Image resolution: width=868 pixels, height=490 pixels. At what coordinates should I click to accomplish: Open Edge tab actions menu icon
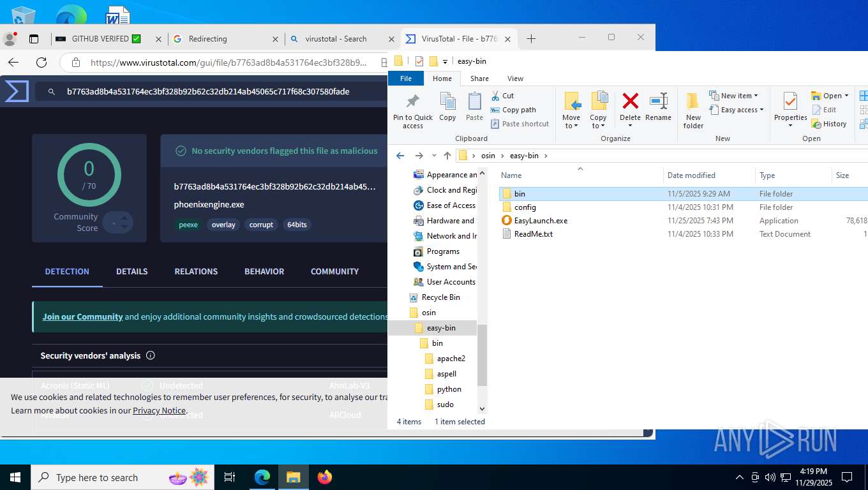tap(34, 39)
